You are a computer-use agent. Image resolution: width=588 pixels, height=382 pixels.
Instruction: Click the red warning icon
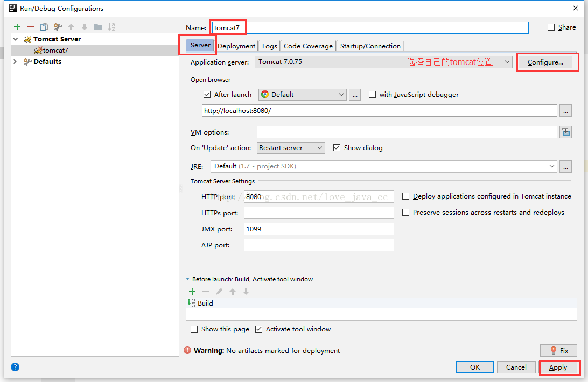point(187,350)
